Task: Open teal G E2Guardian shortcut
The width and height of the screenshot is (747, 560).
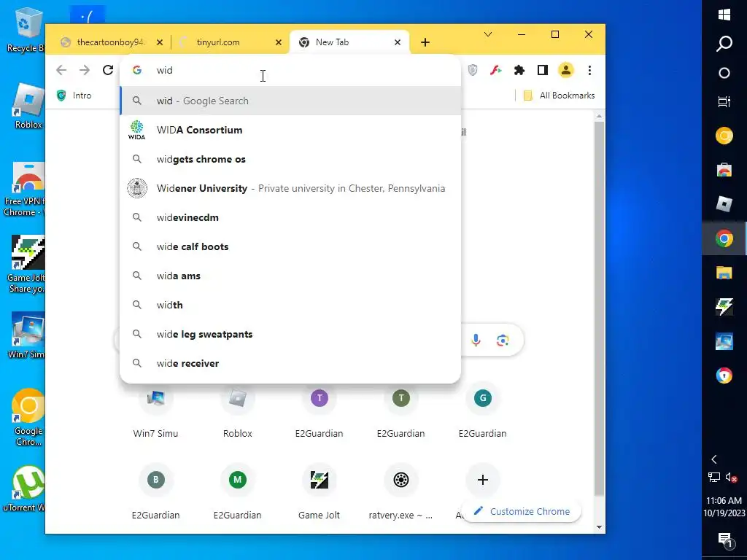Action: point(483,411)
